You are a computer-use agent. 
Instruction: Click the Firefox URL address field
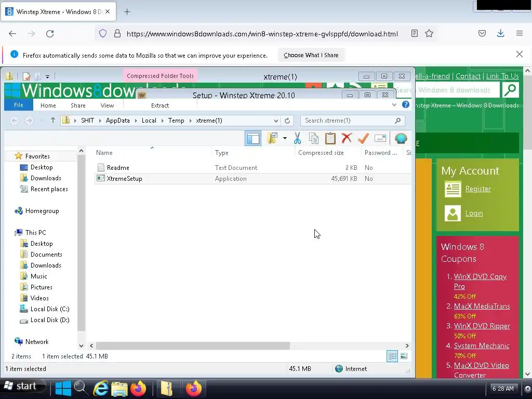[x=262, y=34]
